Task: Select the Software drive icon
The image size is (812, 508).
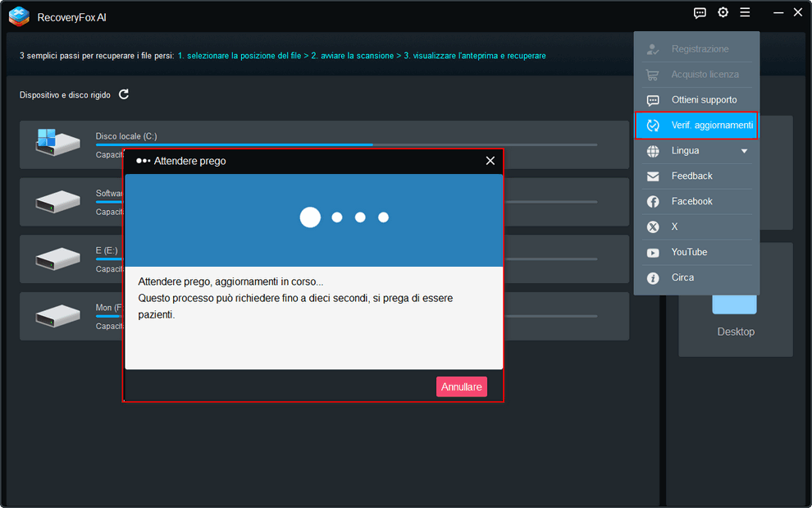Action: (x=57, y=202)
